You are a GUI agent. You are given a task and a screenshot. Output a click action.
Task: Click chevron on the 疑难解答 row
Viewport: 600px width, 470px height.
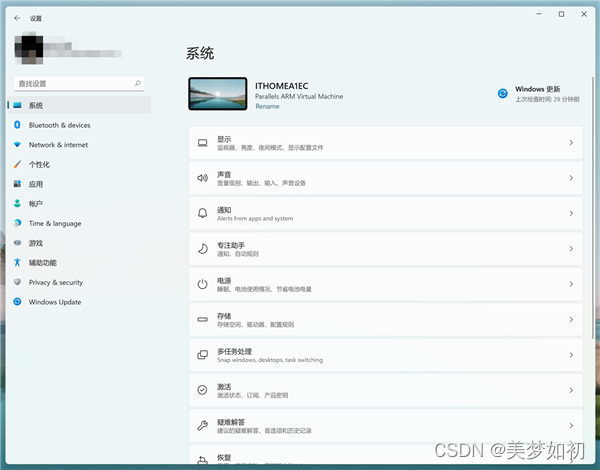(571, 426)
